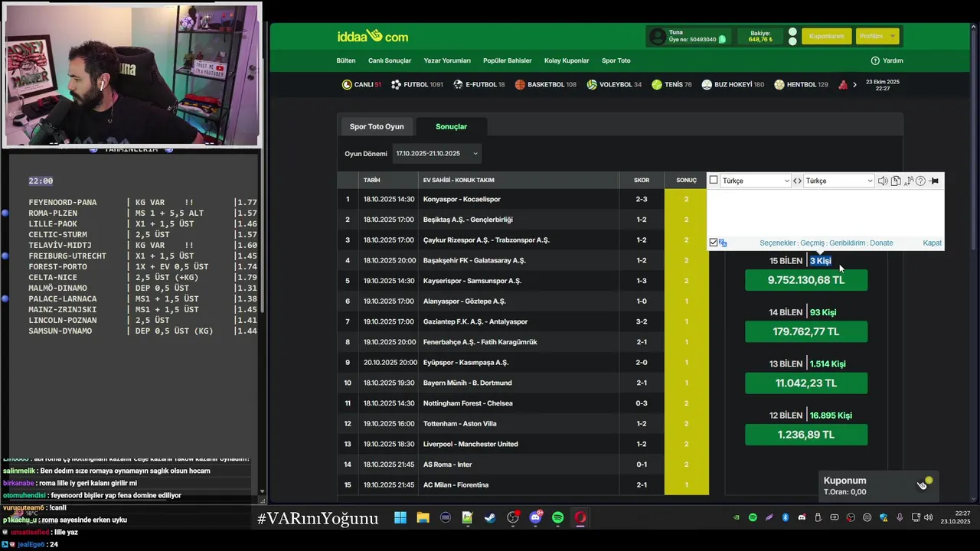Select the CANLI live events icon

click(347, 84)
